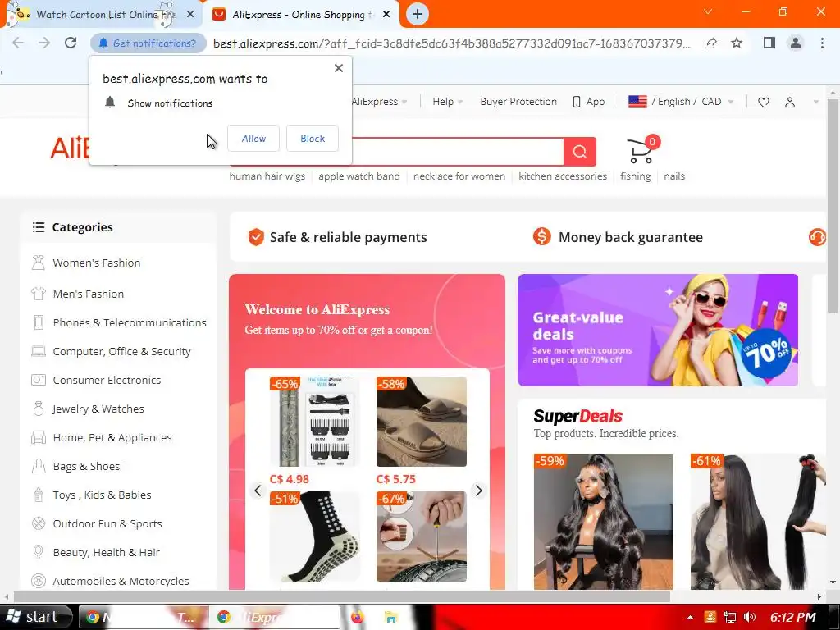This screenshot has width=840, height=630.
Task: Open Firefox from the taskbar
Action: pyautogui.click(x=357, y=617)
